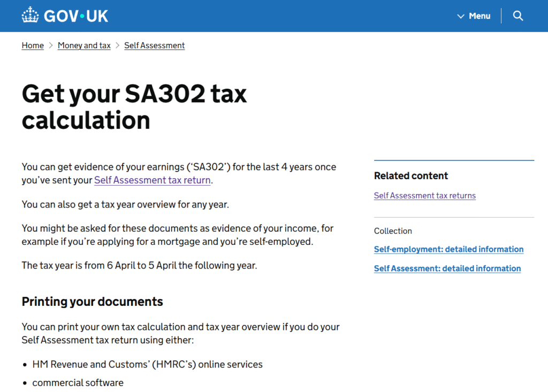Image resolution: width=548 pixels, height=392 pixels.
Task: Click the Related content sidebar heading
Action: click(411, 176)
